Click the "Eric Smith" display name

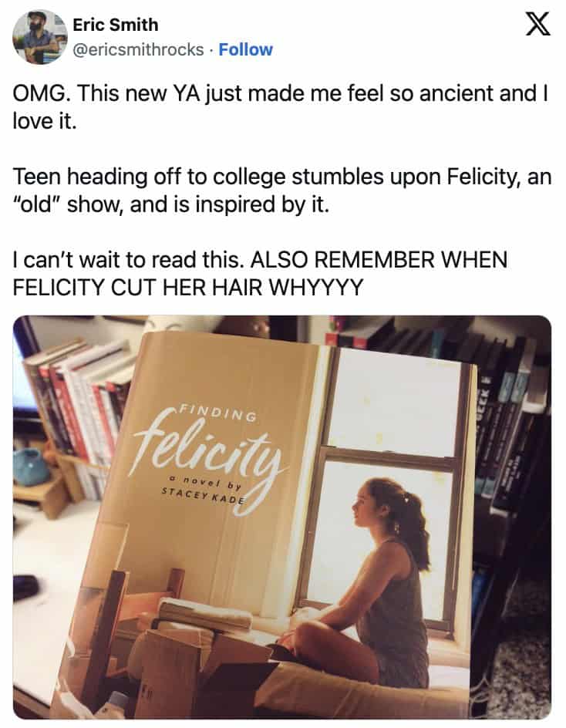(115, 24)
